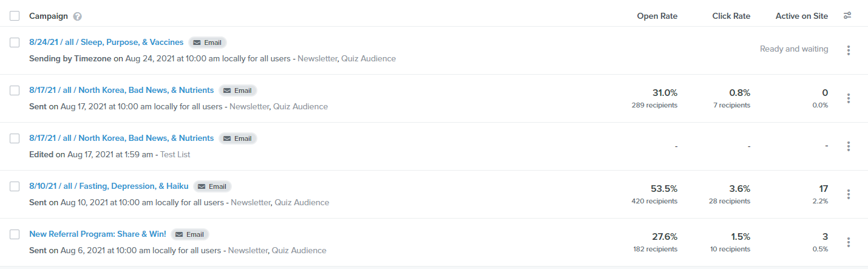Select checkbox for New Referral Program row
This screenshot has height=269, width=868.
[x=15, y=234]
